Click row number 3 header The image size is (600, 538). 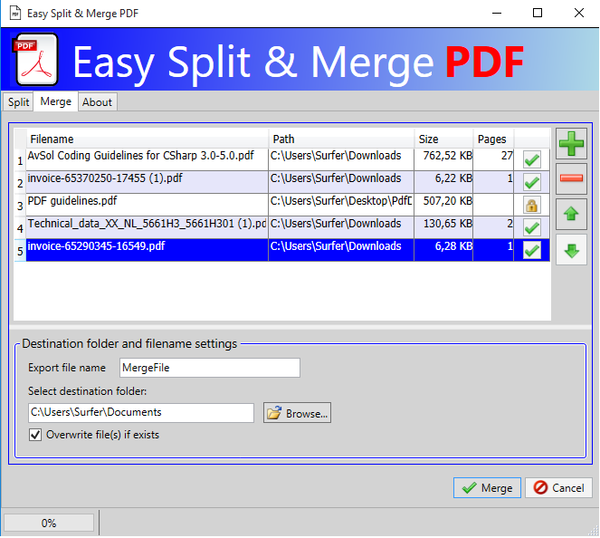(20, 205)
